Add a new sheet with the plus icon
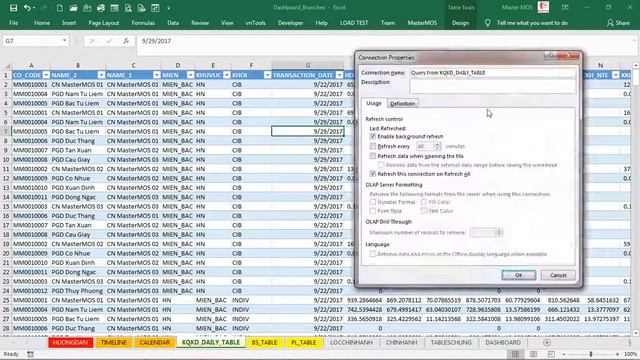 pyautogui.click(x=547, y=342)
